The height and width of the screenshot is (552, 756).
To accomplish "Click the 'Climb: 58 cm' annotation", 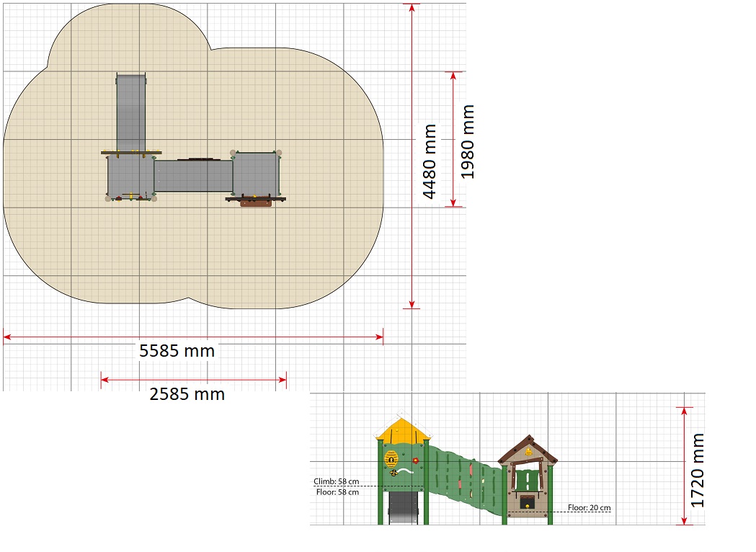I will (x=336, y=481).
